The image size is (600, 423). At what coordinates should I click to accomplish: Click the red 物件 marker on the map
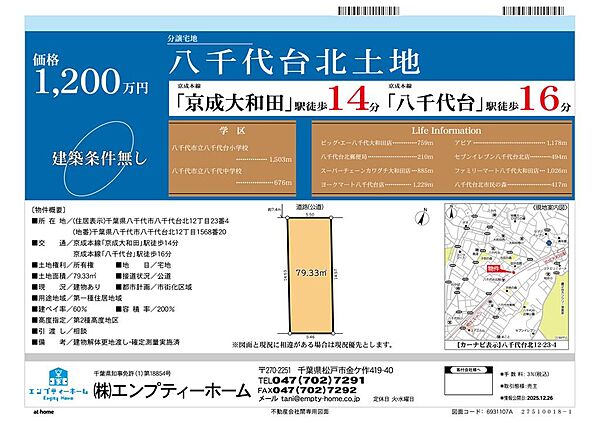[494, 269]
